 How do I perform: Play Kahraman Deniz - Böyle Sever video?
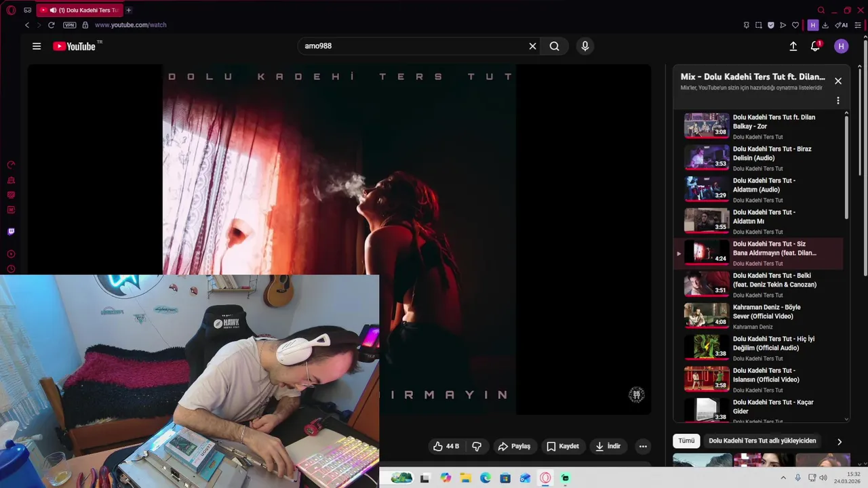coord(759,317)
